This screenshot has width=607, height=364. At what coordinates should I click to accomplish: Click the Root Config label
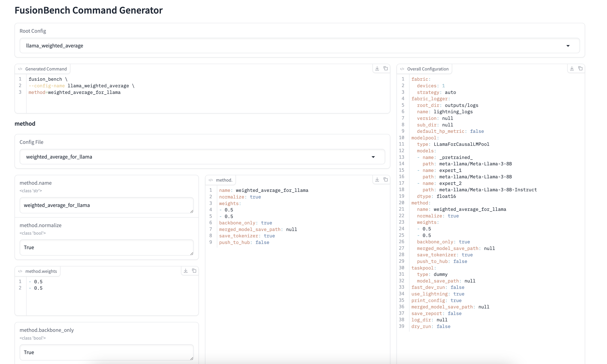(x=33, y=31)
